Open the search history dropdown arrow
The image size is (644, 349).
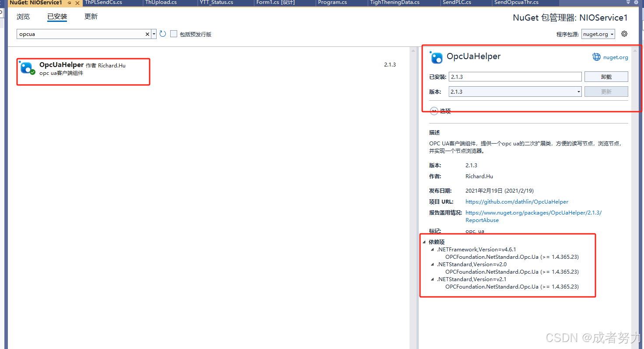tap(154, 34)
